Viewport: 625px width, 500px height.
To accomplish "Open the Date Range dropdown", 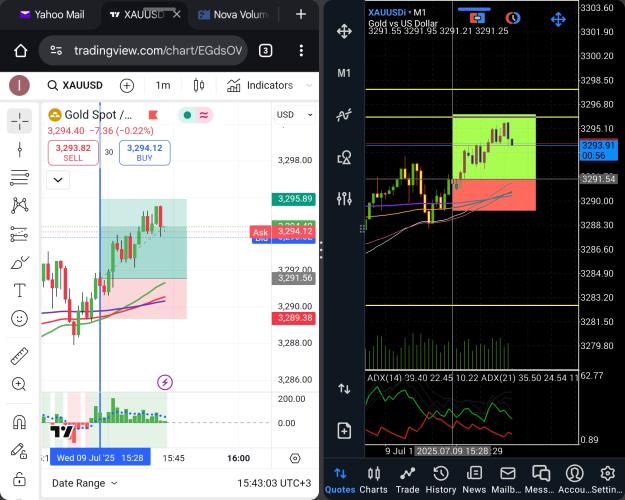I will tap(85, 483).
